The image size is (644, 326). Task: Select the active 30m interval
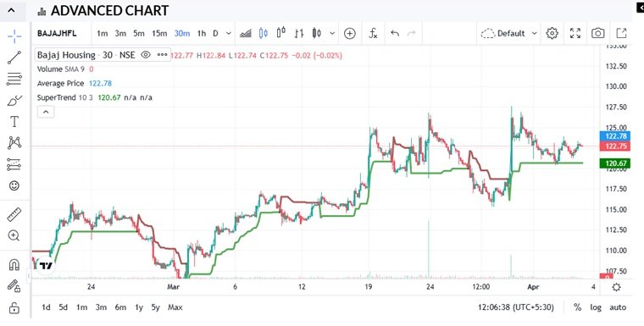(x=182, y=33)
